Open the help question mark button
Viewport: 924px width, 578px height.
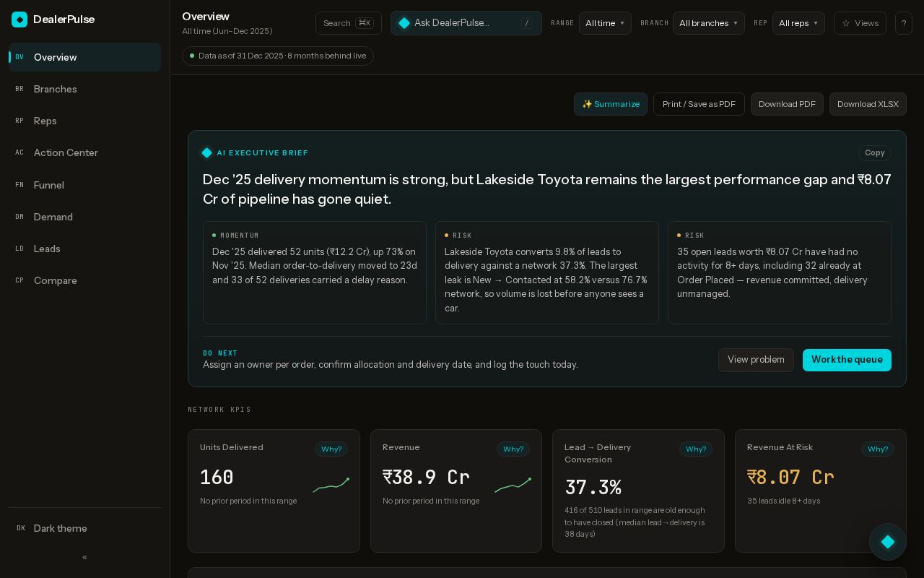tap(904, 23)
